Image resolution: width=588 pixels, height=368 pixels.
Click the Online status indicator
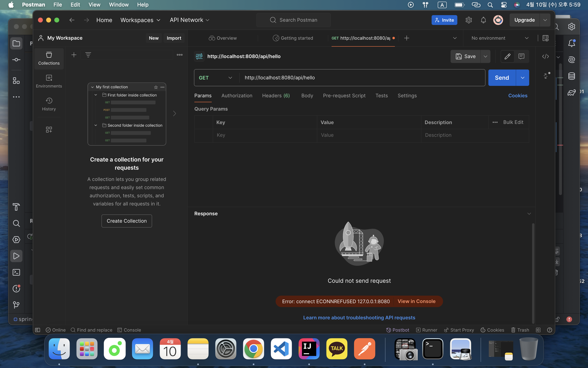coord(56,330)
